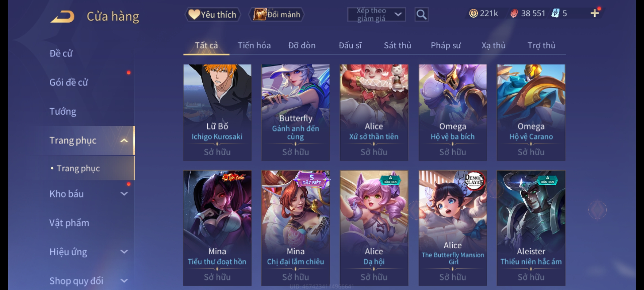Viewport: 644px width, 290px height.
Task: Go to Gói đề cử section
Action: pos(69,82)
